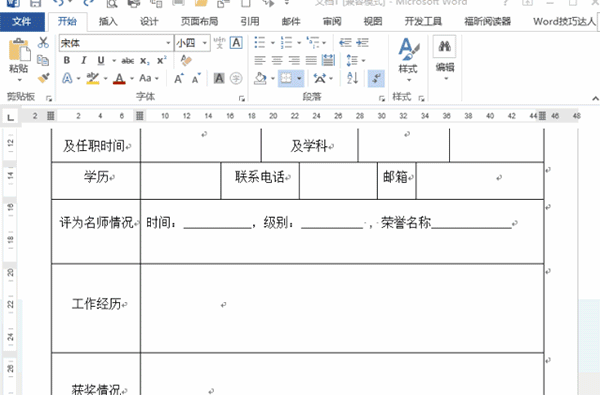Click the Grow Font icon
This screenshot has height=395, width=600.
pyautogui.click(x=178, y=78)
